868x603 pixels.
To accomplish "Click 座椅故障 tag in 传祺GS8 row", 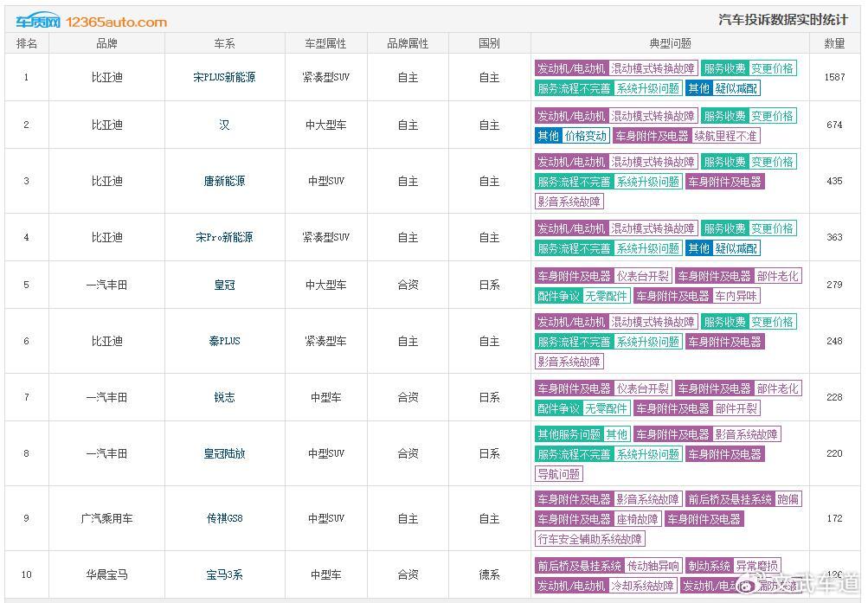I will click(x=637, y=519).
